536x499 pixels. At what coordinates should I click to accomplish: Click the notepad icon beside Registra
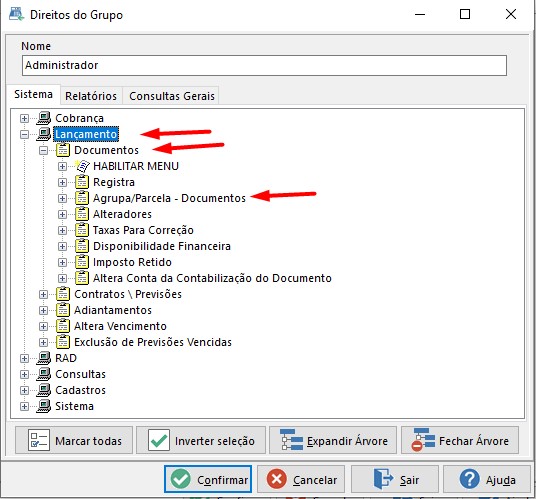(x=82, y=182)
